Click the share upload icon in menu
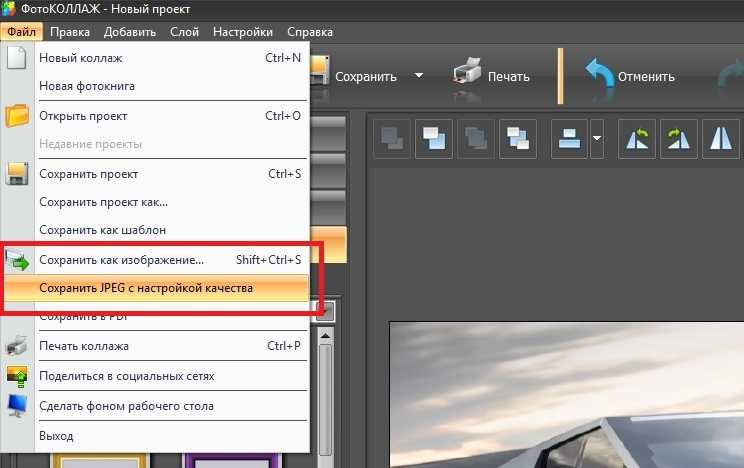This screenshot has height=468, width=744. tap(17, 376)
